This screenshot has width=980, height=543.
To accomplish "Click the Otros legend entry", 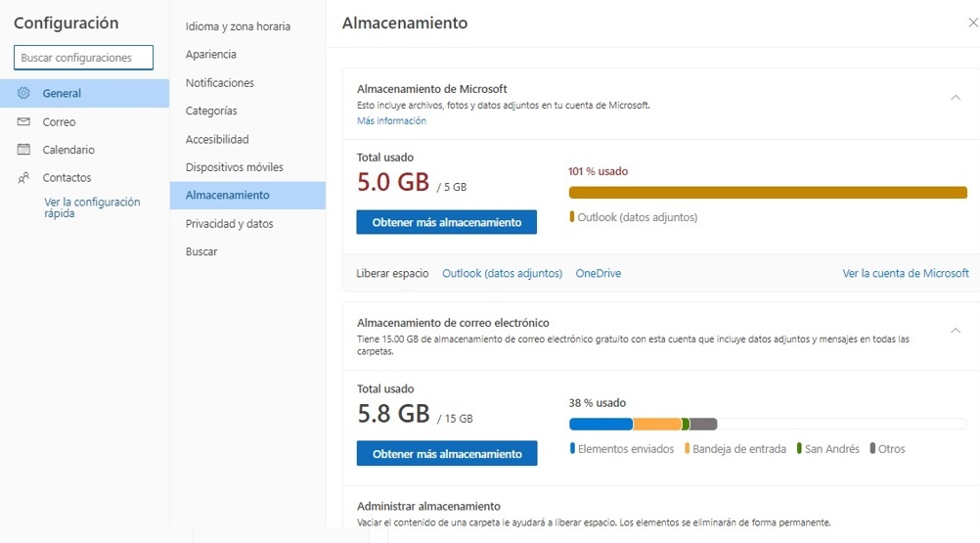I will [x=887, y=449].
